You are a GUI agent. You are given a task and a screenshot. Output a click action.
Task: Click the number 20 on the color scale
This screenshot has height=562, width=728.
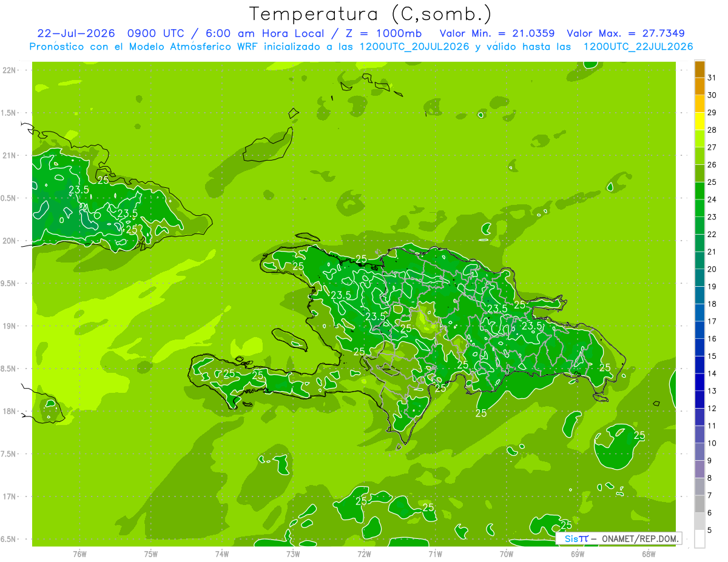tap(712, 269)
